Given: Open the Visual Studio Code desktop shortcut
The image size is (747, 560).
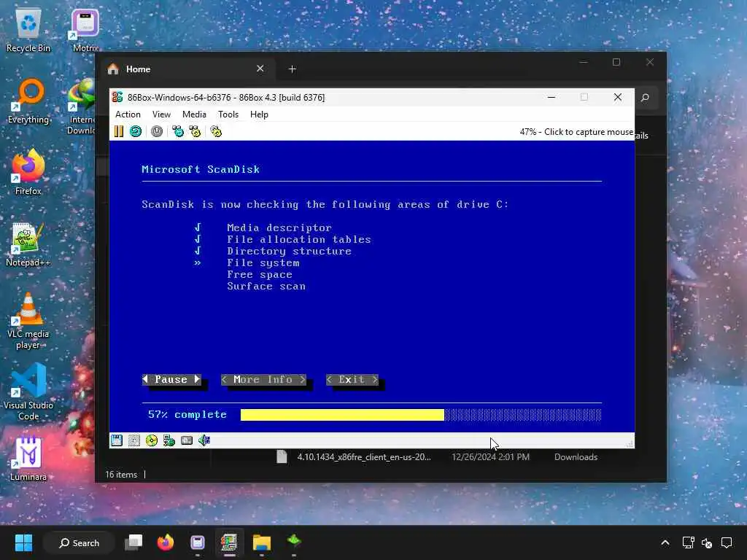Looking at the screenshot, I should [28, 392].
